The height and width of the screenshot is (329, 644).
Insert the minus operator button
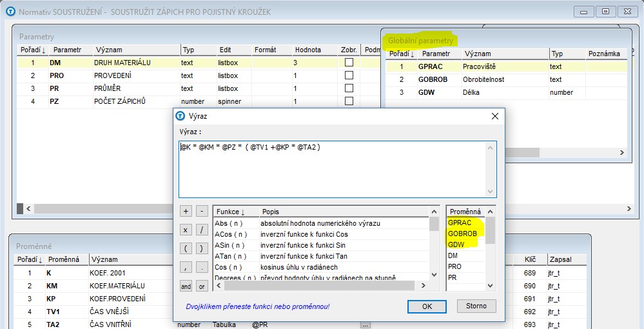point(202,211)
